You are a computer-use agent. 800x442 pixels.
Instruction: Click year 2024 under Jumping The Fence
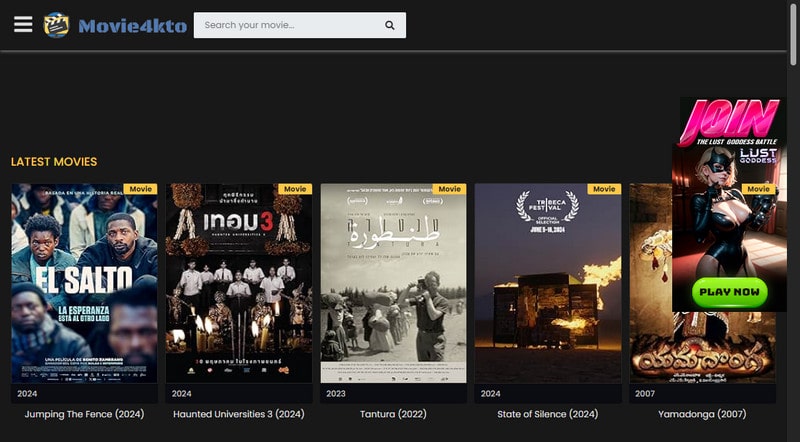(27, 394)
